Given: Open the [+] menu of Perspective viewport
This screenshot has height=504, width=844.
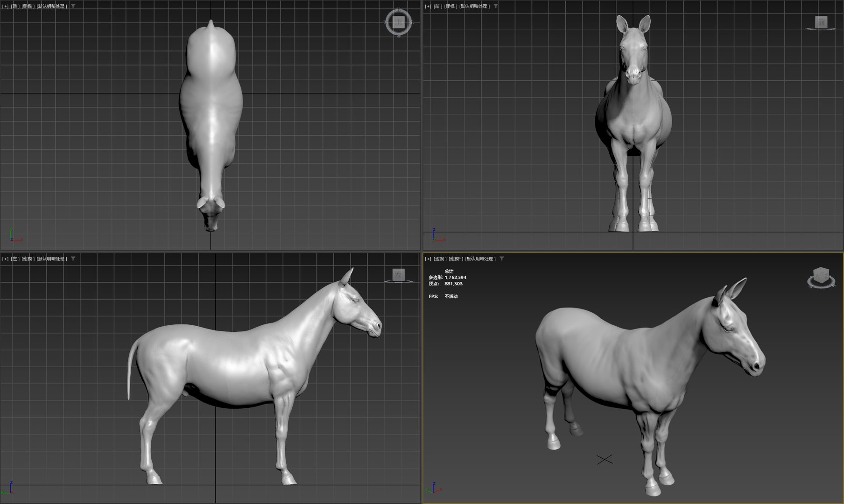Looking at the screenshot, I should pos(428,259).
